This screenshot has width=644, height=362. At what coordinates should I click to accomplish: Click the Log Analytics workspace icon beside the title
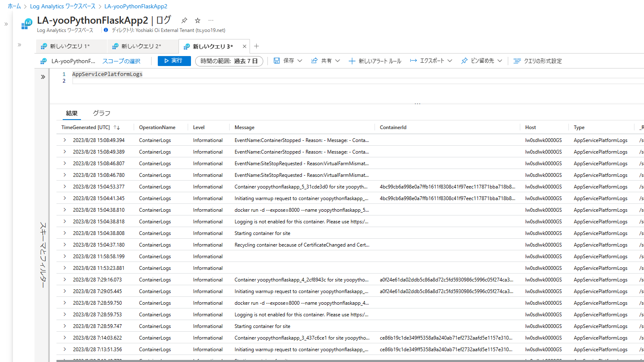[26, 24]
